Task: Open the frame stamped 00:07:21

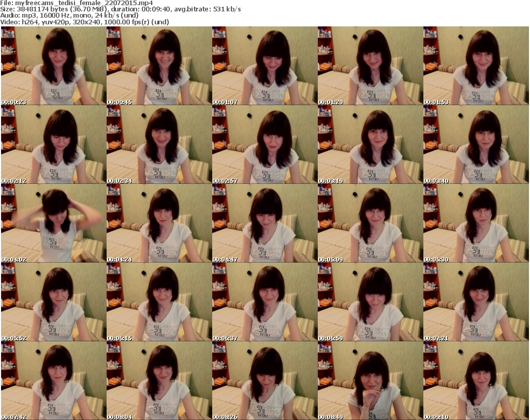Action: (476, 302)
